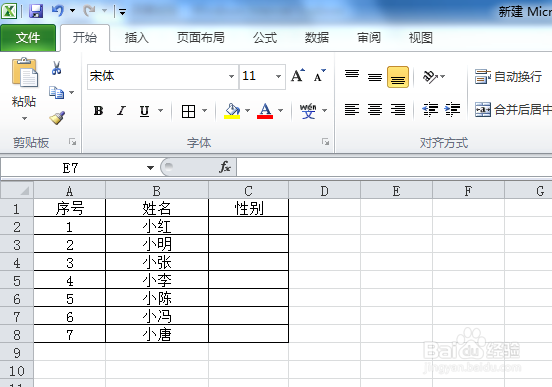Click the Undo arrow icon
Screen dimensions: 552x387
[58, 11]
